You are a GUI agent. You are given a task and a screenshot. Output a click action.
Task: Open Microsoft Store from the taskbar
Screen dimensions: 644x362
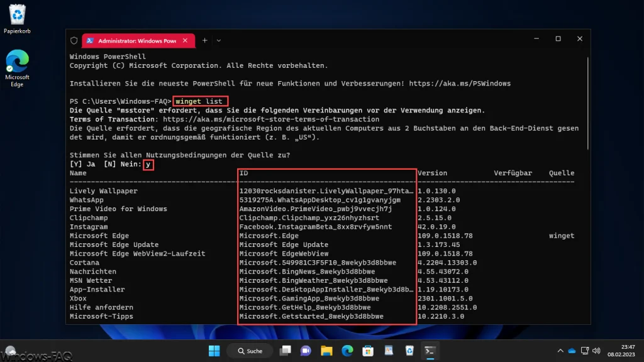(x=368, y=351)
